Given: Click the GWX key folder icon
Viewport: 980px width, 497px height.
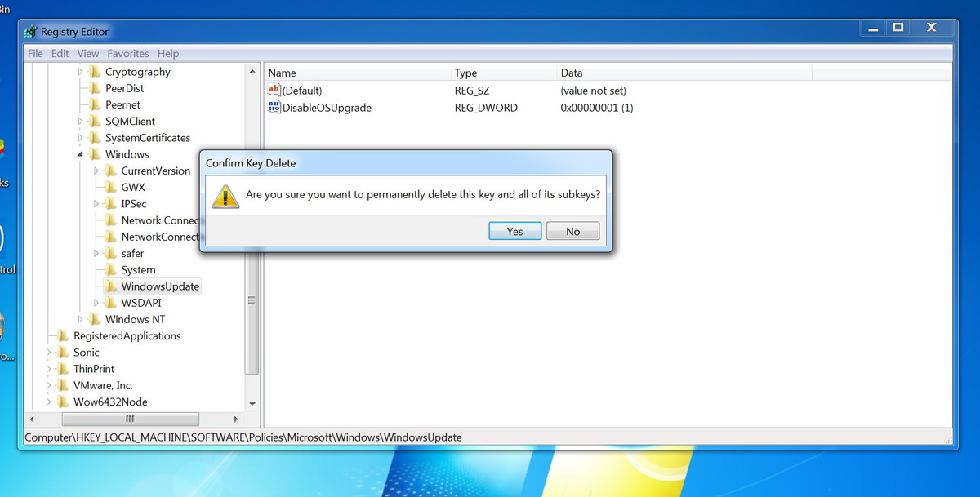Looking at the screenshot, I should coord(111,187).
